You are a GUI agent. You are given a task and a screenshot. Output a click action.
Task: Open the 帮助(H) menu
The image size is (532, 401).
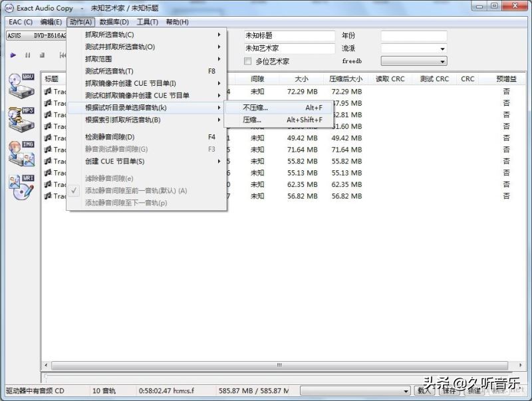coord(177,22)
